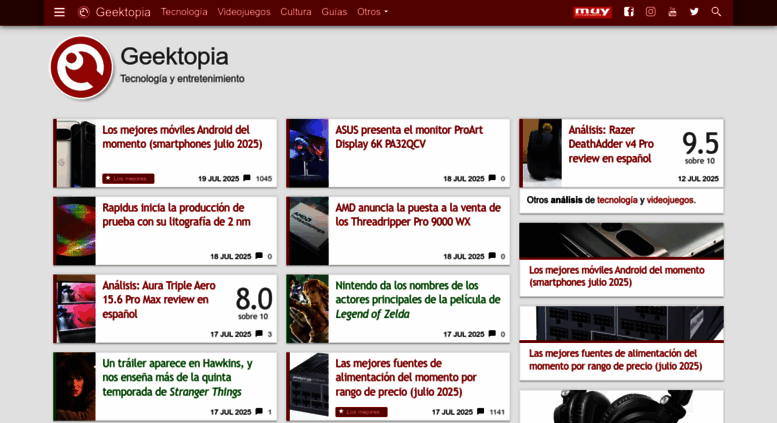
Task: Click the 19 JUL 2025 date text
Action: 219,179
